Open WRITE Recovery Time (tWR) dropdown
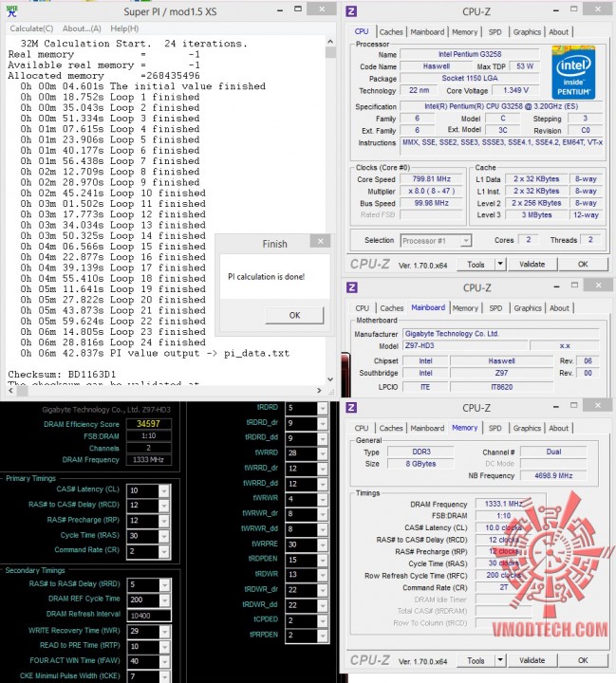 coord(164,632)
